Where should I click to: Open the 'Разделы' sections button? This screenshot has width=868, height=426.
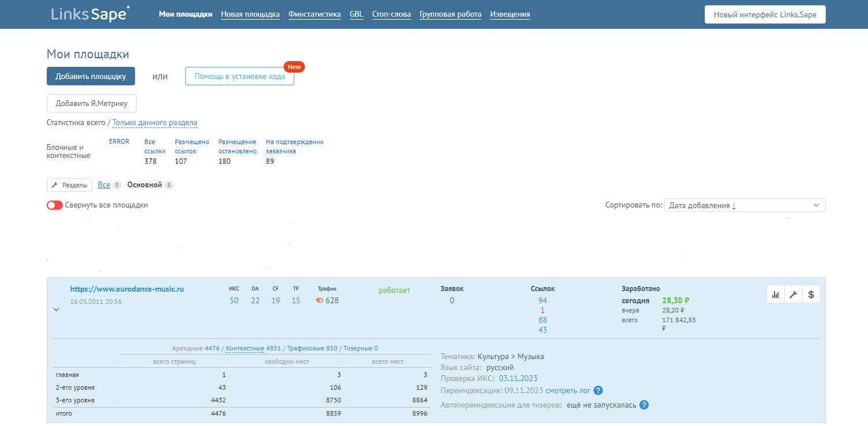click(70, 185)
